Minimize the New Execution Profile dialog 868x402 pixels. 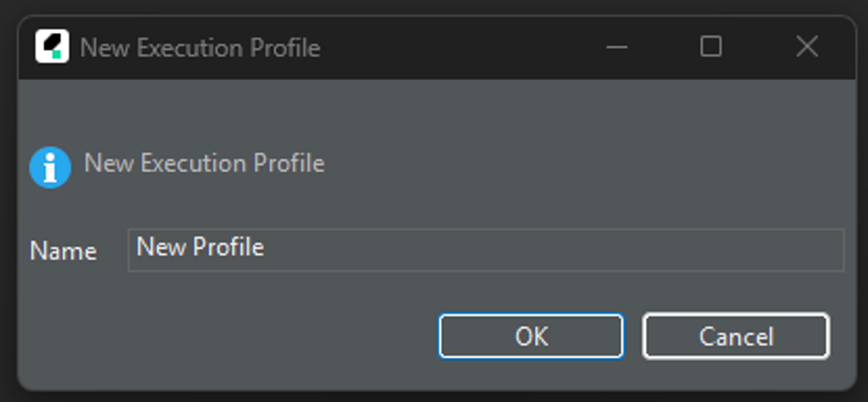pos(617,47)
